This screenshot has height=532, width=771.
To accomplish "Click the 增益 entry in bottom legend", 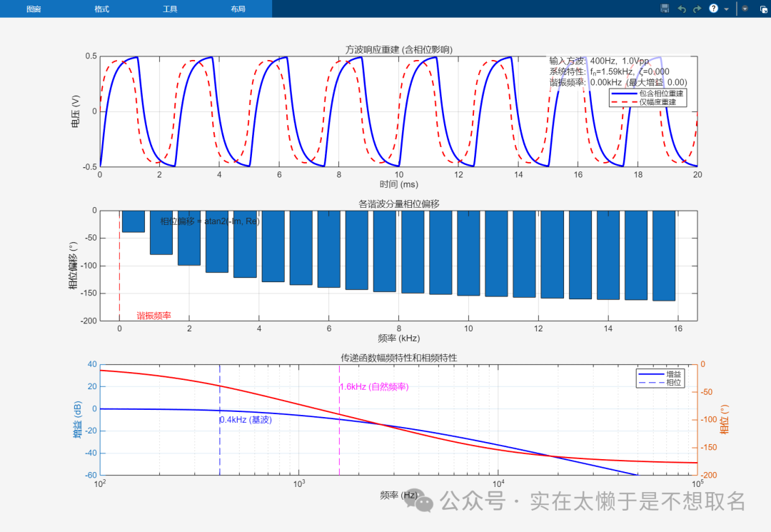I will 673,373.
